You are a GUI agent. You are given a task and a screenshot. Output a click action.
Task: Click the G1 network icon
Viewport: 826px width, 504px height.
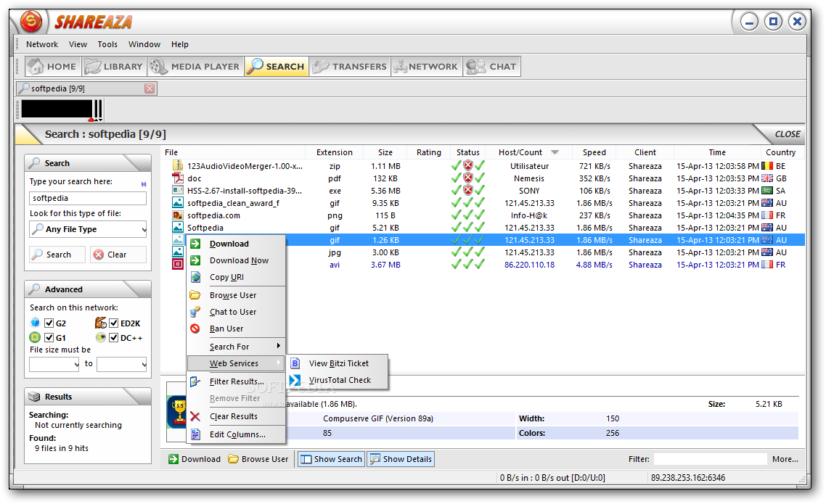pos(36,337)
